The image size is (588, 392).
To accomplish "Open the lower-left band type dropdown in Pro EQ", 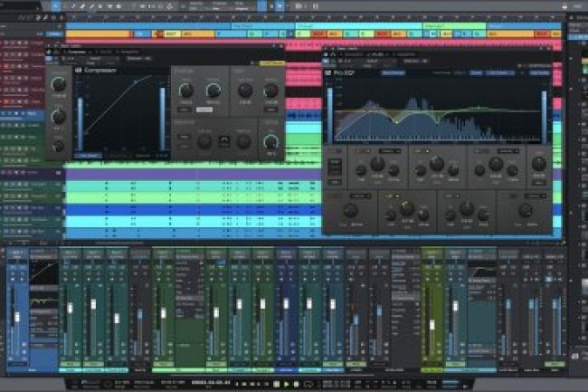I will 360,196.
